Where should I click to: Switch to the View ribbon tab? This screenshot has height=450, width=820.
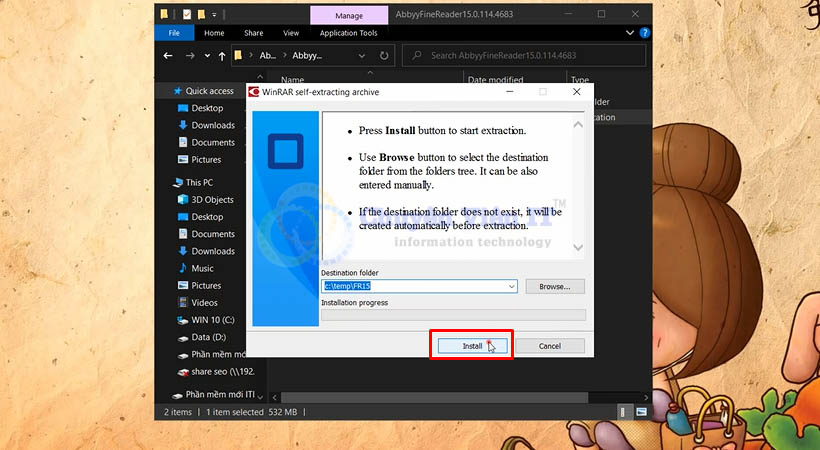click(291, 32)
